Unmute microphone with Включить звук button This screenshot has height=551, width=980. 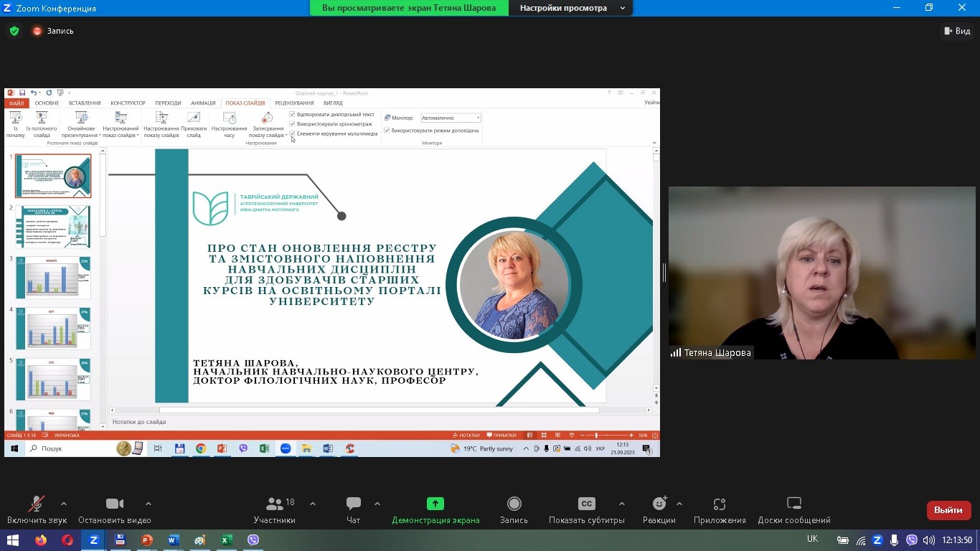pyautogui.click(x=37, y=509)
